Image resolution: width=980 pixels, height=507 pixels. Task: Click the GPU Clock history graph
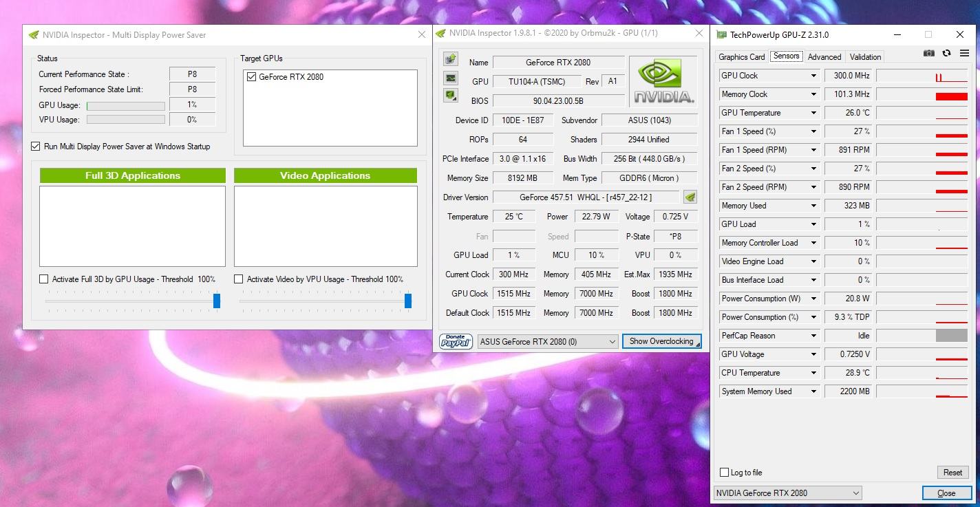point(922,76)
